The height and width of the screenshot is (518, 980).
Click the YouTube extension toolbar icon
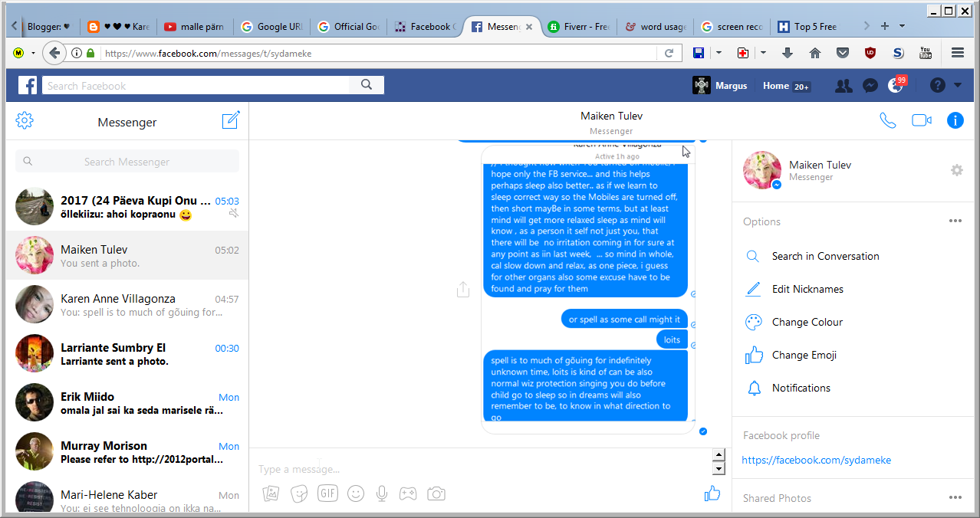coord(926,53)
